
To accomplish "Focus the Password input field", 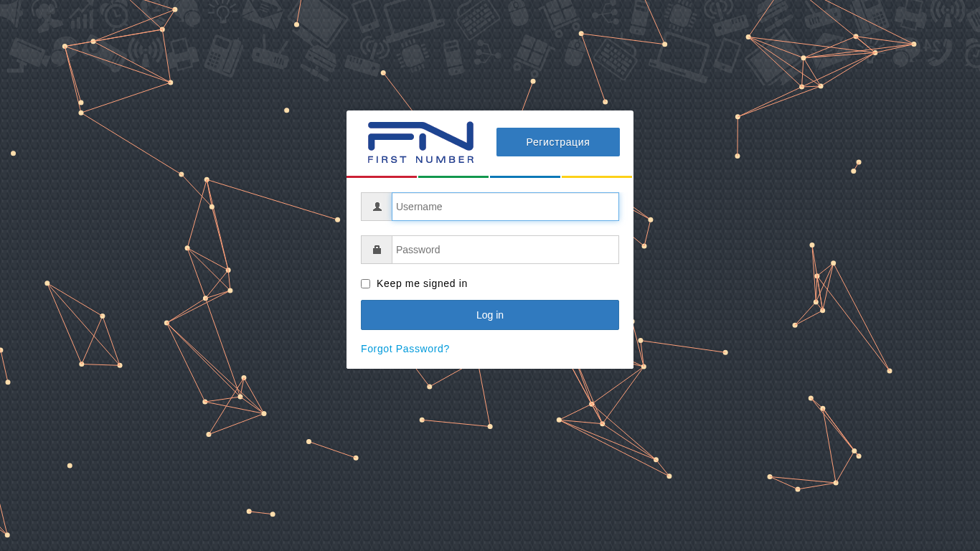I will [x=505, y=250].
